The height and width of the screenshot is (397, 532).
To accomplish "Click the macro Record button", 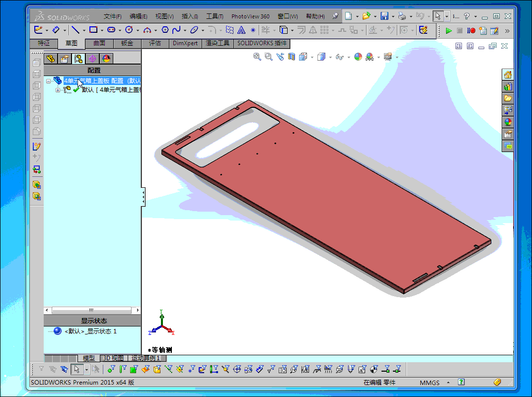I will click(471, 30).
